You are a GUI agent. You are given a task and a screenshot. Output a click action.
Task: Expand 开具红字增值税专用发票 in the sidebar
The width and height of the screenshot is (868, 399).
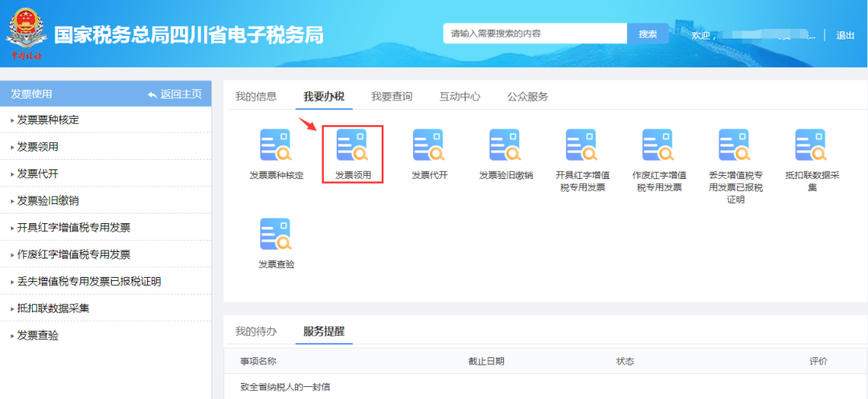(105, 228)
